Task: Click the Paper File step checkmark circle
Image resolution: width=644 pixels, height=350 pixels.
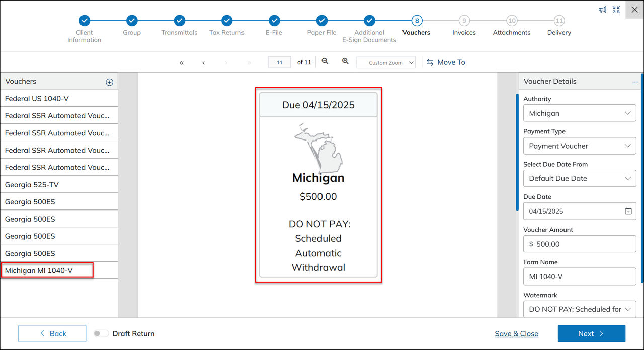Action: pyautogui.click(x=322, y=21)
